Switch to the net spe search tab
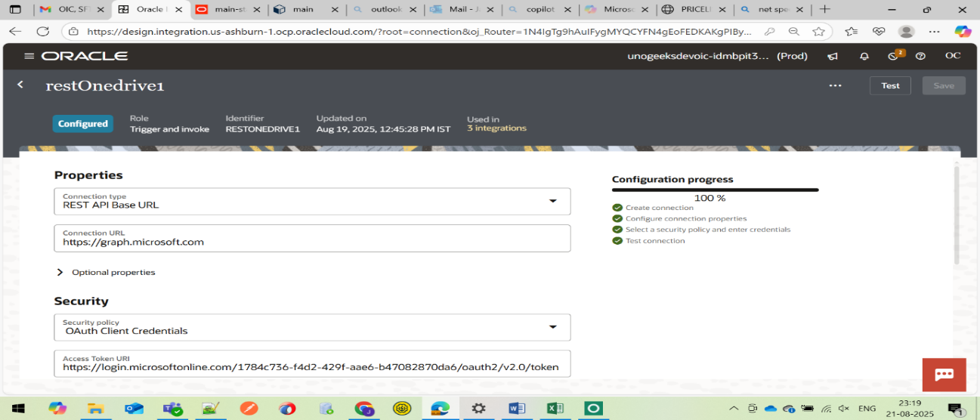Viewport: 980px width, 420px height. coord(772,9)
